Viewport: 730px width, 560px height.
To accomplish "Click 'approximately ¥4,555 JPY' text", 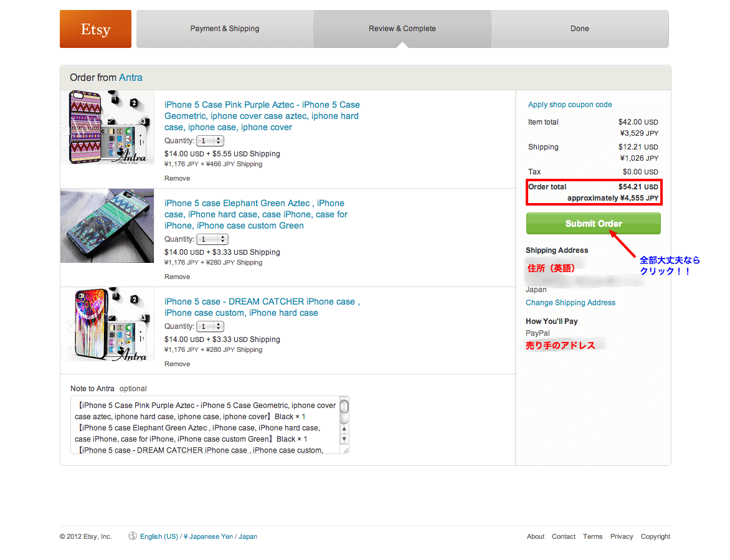I will tap(613, 198).
